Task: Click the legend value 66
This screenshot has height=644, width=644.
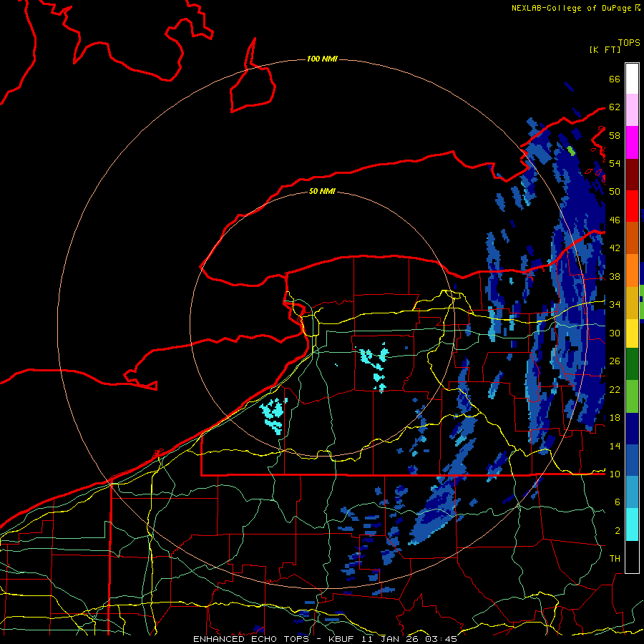Action: 615,79
